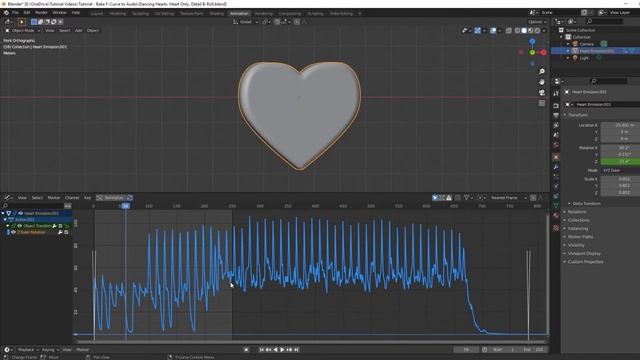640x360 pixels.
Task: Expand the Visibility panel
Action: point(576,245)
